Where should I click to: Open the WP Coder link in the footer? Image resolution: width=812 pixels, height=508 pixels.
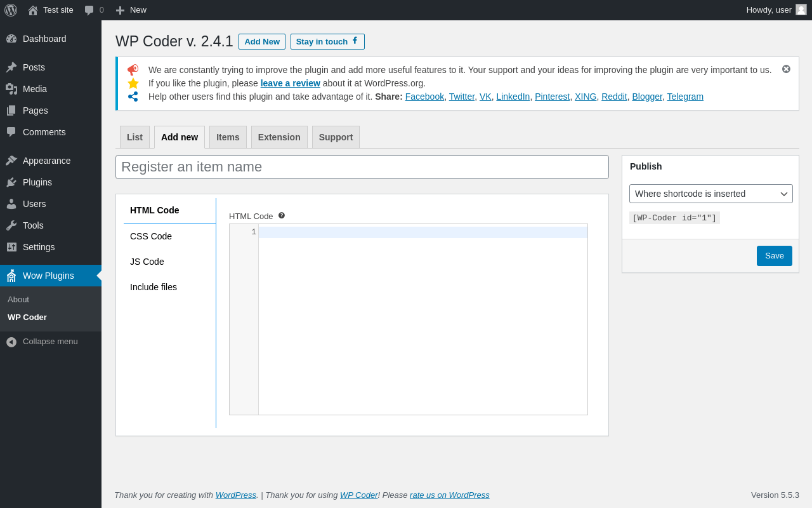(x=359, y=495)
